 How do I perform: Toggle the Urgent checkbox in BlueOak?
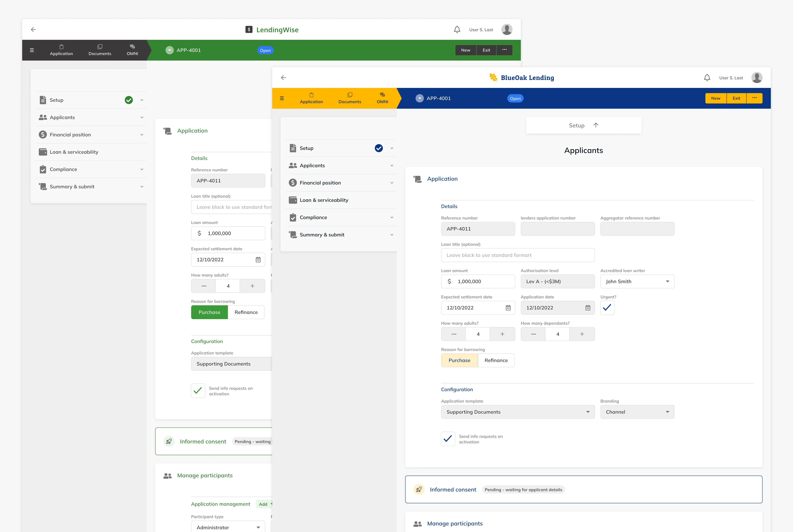click(607, 308)
